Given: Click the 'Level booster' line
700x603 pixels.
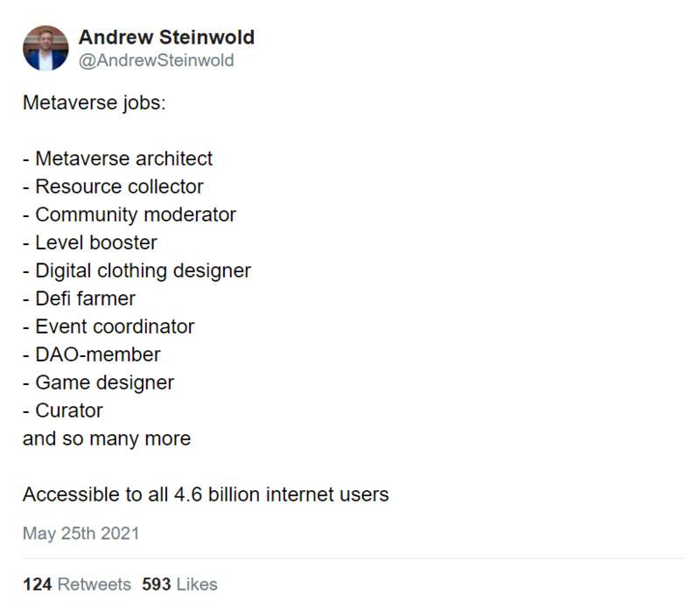Looking at the screenshot, I should [90, 242].
